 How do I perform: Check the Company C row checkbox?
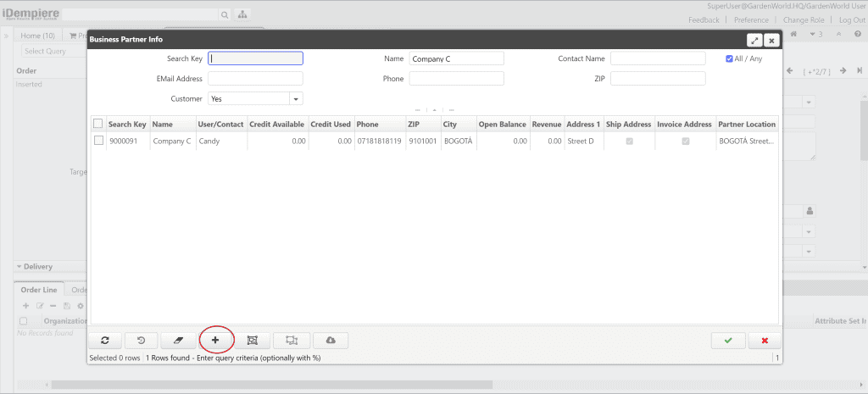pos(99,141)
